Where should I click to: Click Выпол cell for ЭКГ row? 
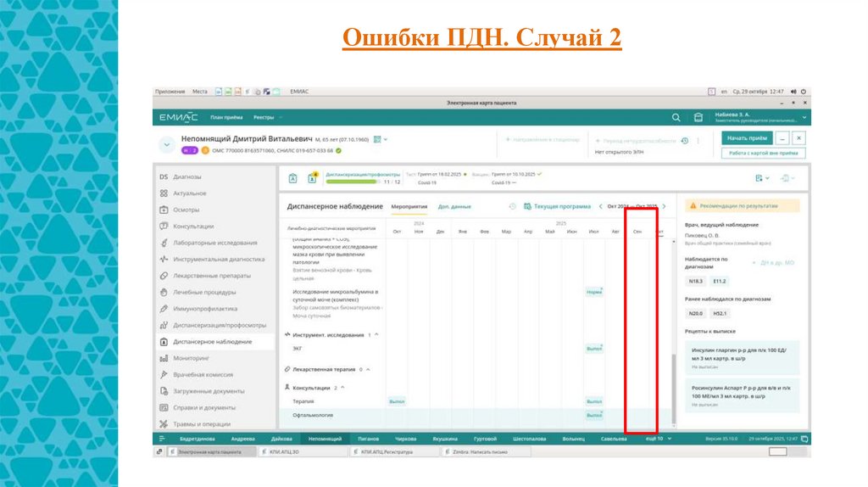coord(594,349)
